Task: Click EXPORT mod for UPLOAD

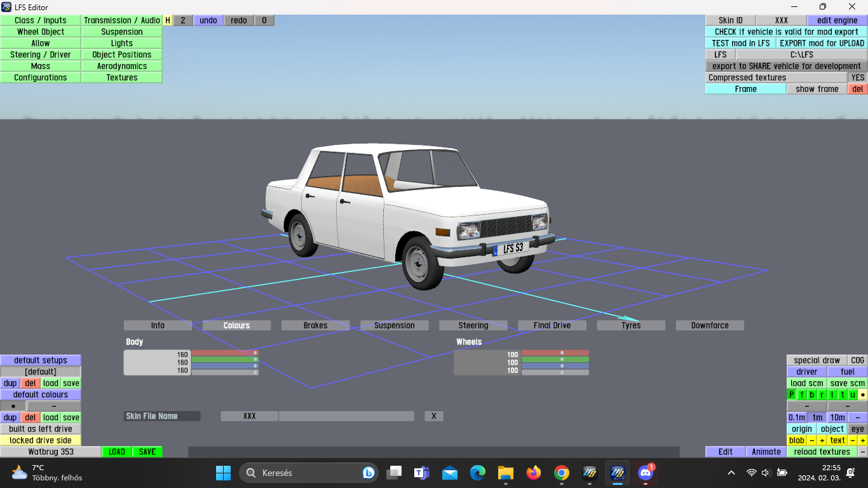Action: pyautogui.click(x=822, y=43)
